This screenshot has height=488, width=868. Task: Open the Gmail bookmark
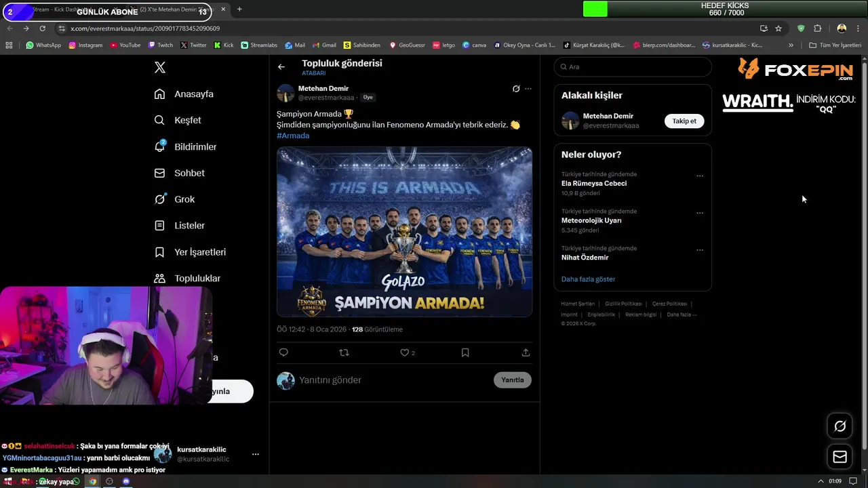[x=323, y=45]
